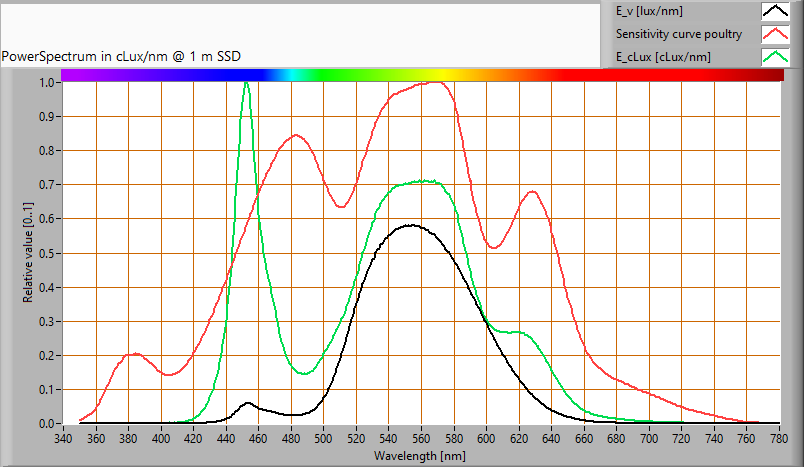
Task: Click the red Sensitivity curve poultry legend icon
Action: point(776,35)
